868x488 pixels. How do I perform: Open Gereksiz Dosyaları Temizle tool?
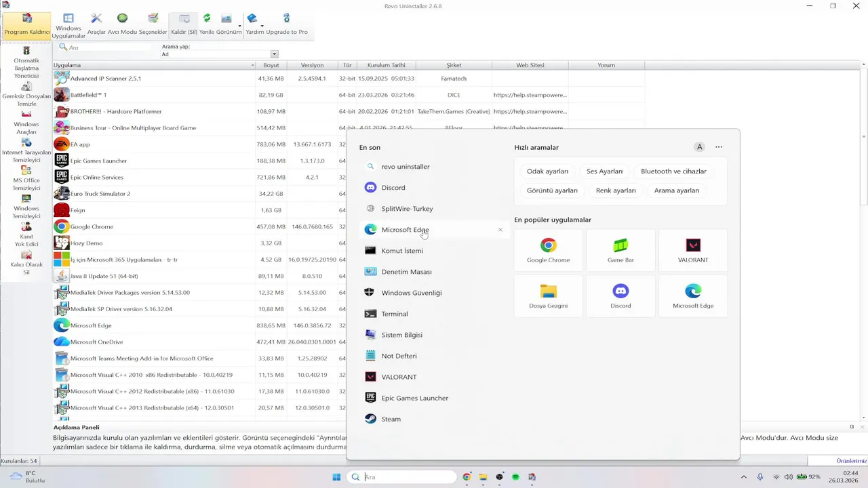point(26,95)
